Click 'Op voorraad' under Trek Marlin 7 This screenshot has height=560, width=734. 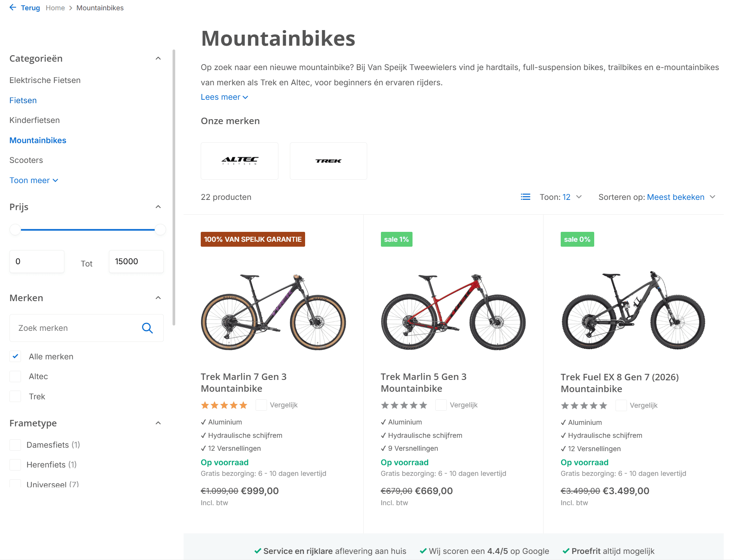[225, 463]
